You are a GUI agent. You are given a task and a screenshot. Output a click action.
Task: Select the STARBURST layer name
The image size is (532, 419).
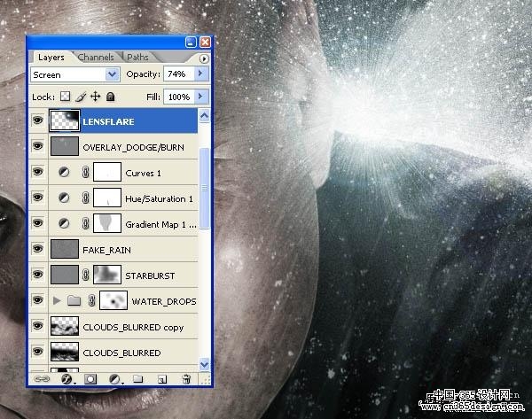pyautogui.click(x=150, y=275)
